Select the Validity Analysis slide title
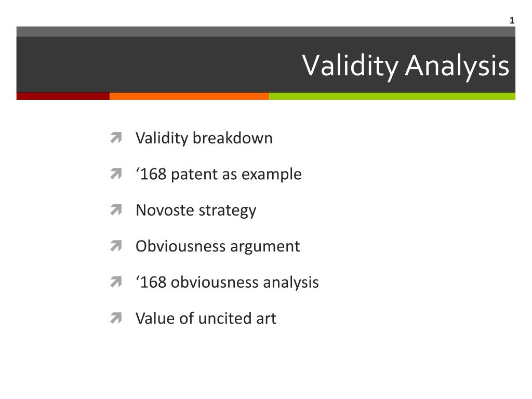This screenshot has width=532, height=399. click(x=405, y=65)
